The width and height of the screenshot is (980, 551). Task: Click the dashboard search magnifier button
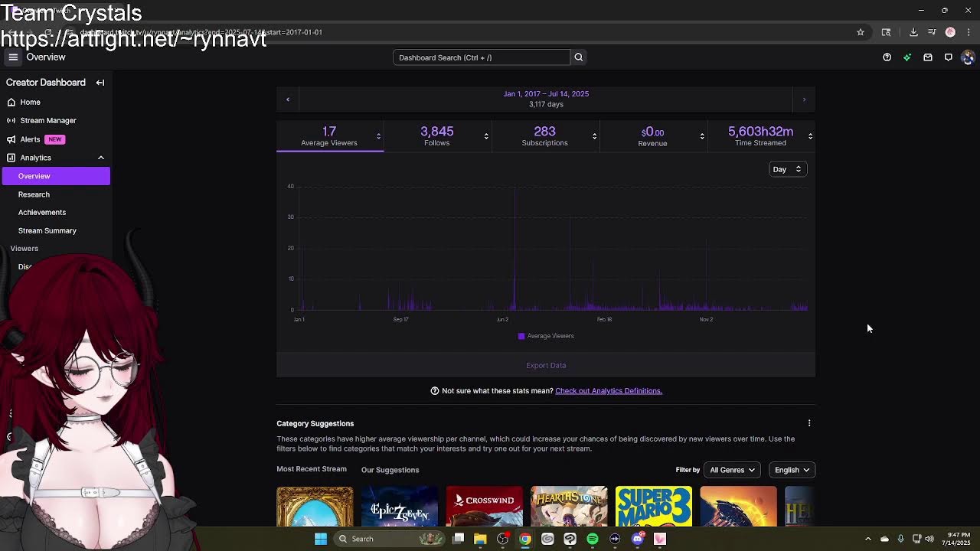[579, 57]
